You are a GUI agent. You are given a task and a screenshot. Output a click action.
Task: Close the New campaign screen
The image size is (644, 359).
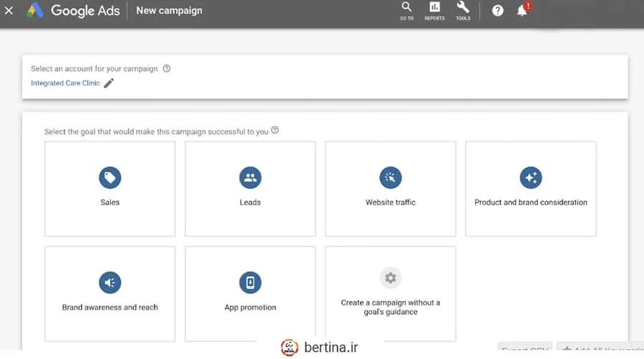pos(9,11)
